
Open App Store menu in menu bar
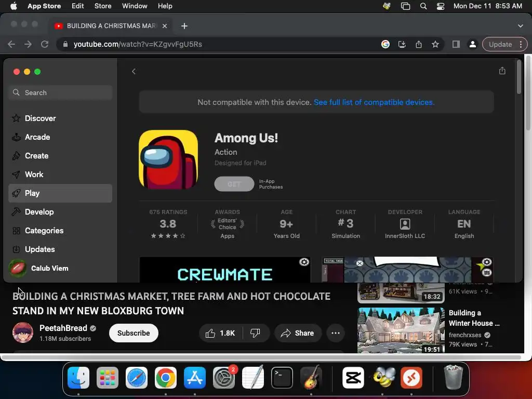click(44, 6)
